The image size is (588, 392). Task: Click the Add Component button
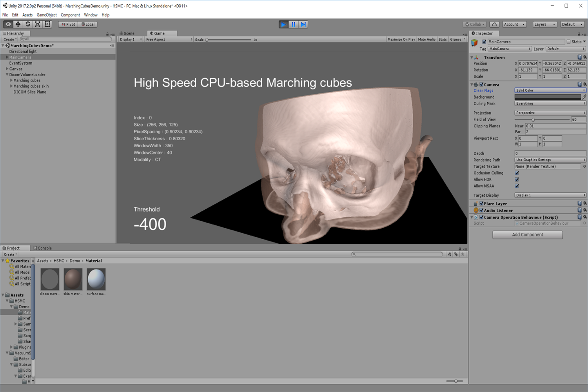[x=527, y=235]
